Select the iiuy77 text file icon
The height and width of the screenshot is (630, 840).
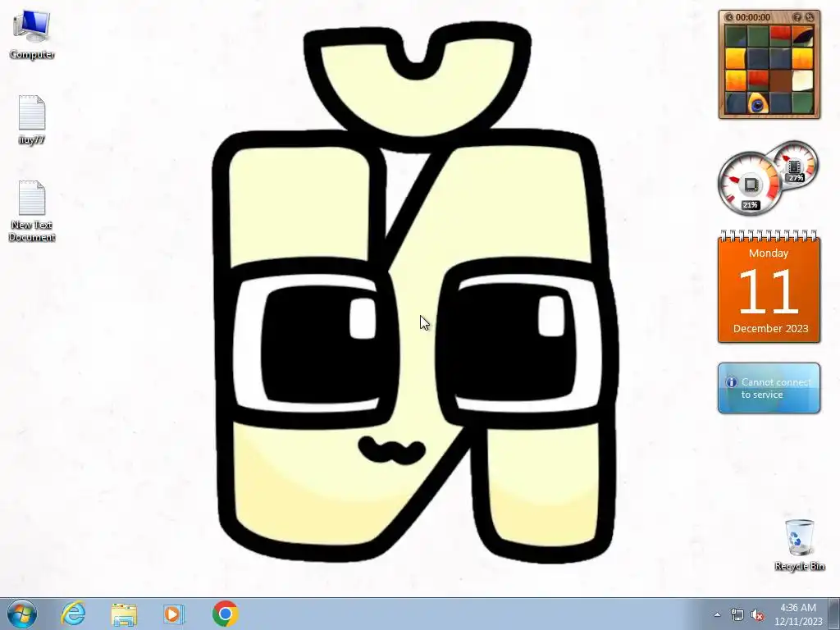coord(32,120)
